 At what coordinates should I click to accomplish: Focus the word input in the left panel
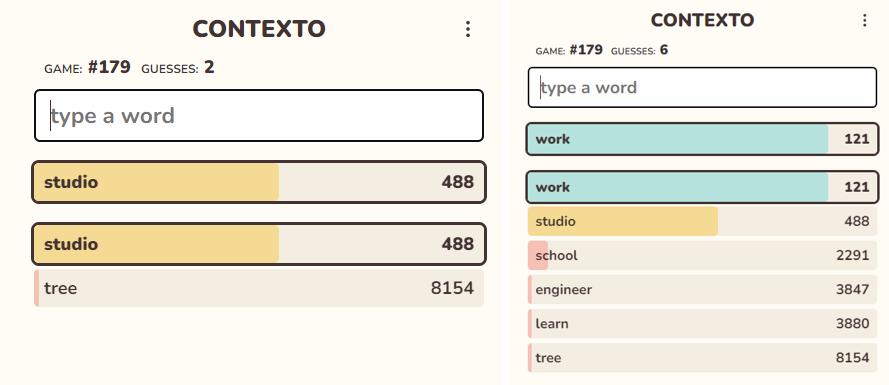(x=259, y=116)
